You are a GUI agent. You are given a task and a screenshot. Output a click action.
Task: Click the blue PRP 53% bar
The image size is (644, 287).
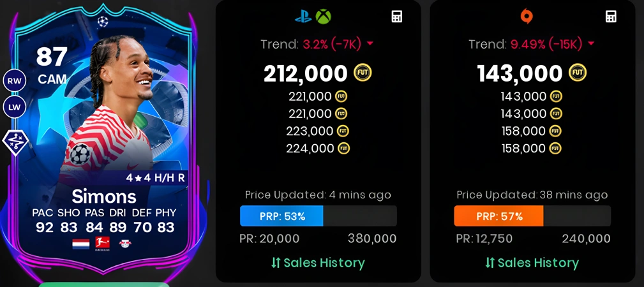pyautogui.click(x=281, y=216)
